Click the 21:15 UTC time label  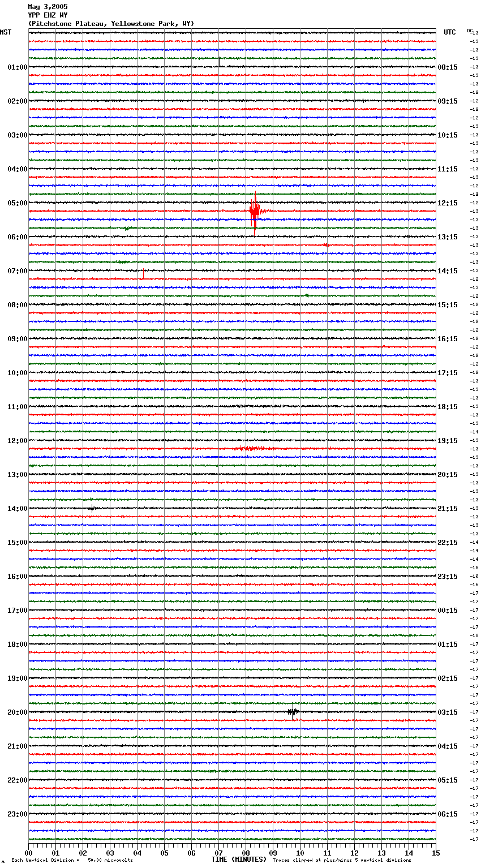[448, 509]
